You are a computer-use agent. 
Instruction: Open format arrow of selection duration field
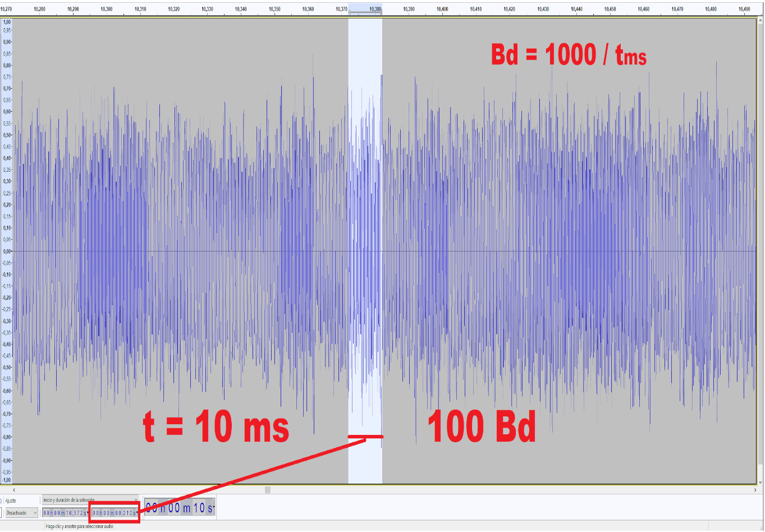coord(137,513)
